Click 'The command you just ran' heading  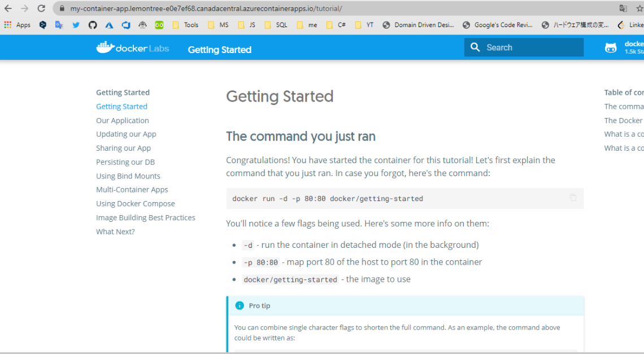click(x=301, y=136)
